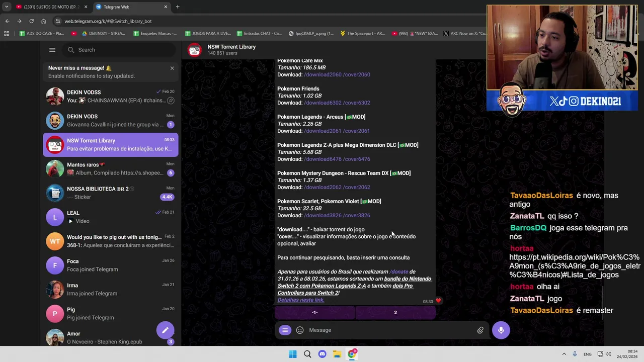Image resolution: width=644 pixels, height=362 pixels.
Task: Click /cover3826 link
Action: (x=357, y=215)
